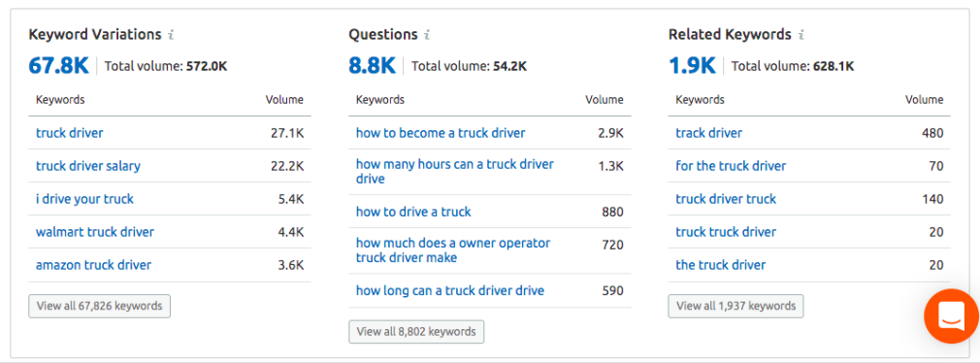Open View all 1,937 keywords
This screenshot has width=980, height=363.
735,306
